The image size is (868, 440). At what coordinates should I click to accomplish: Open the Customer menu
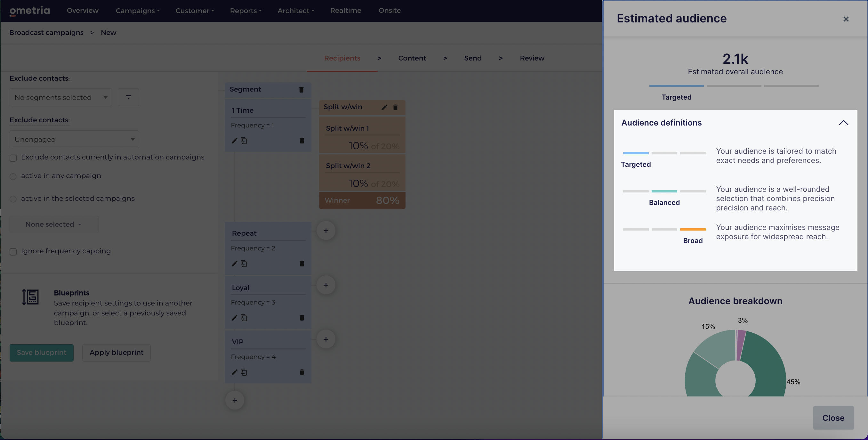194,11
